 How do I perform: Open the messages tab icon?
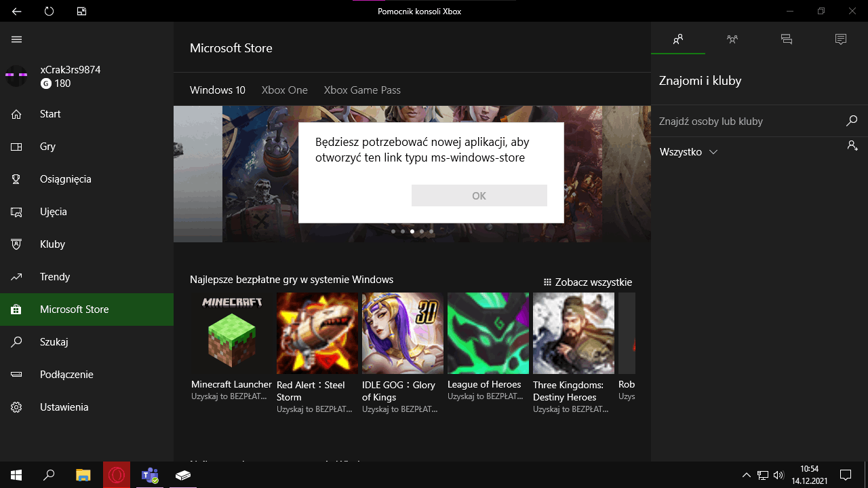787,39
